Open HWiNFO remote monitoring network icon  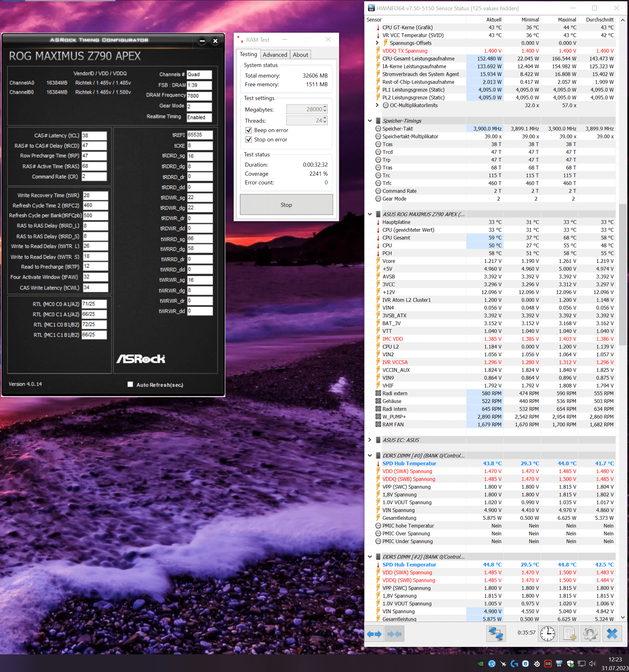tap(496, 634)
